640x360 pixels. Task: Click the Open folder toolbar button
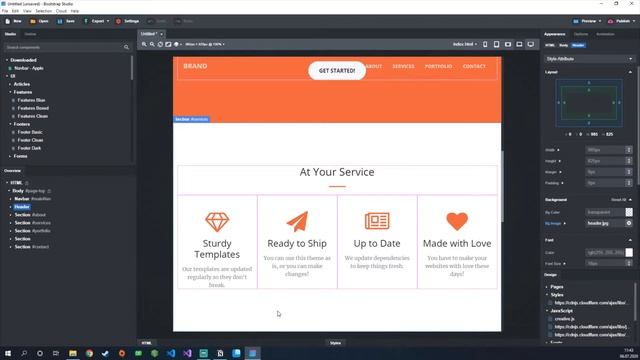click(x=39, y=21)
